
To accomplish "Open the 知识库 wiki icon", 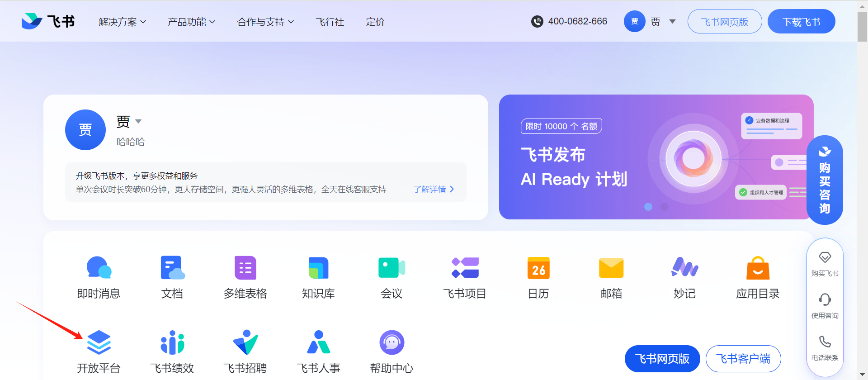I will [319, 267].
